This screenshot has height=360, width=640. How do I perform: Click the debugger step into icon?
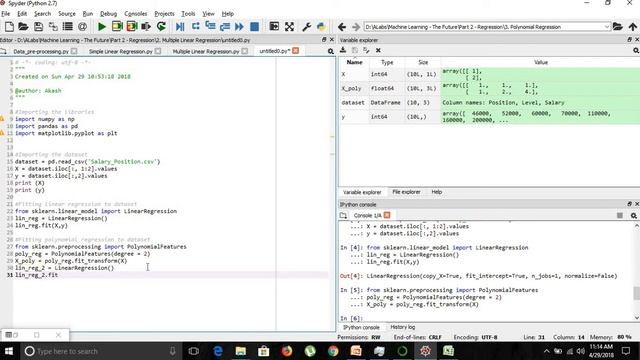point(210,27)
